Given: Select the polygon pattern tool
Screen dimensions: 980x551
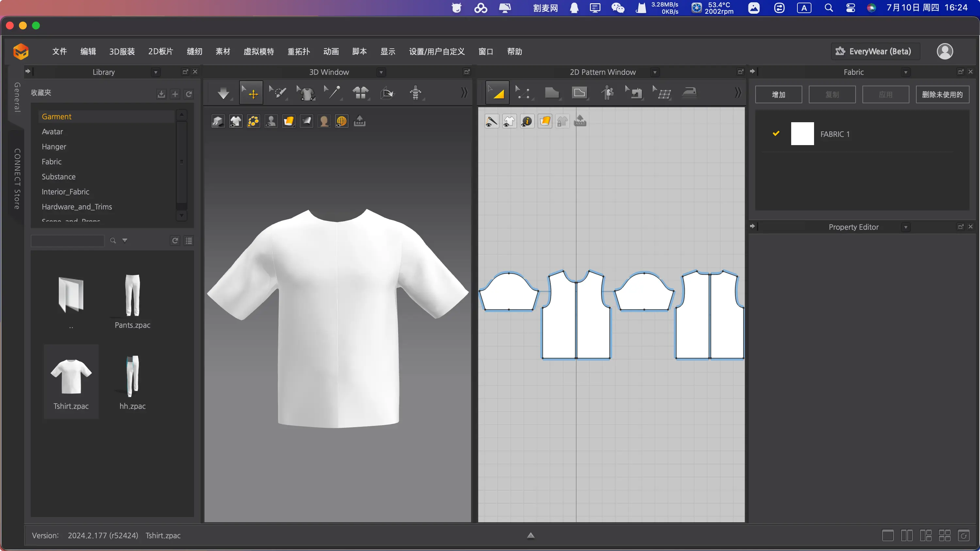Looking at the screenshot, I should [x=552, y=93].
